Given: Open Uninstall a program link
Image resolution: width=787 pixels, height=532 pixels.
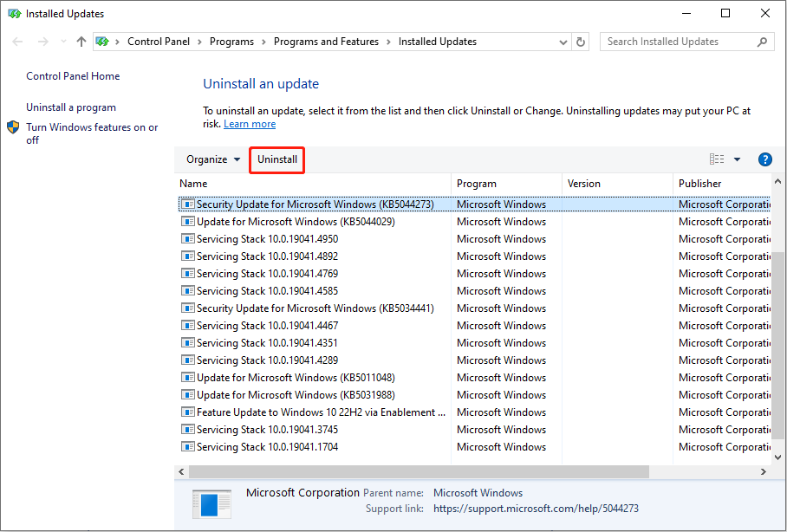Looking at the screenshot, I should (x=71, y=107).
